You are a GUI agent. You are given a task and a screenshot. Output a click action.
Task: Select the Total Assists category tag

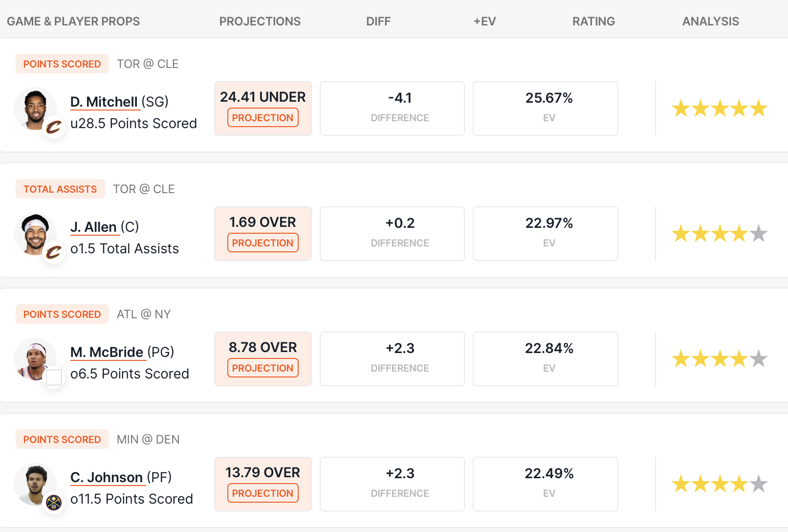(60, 189)
